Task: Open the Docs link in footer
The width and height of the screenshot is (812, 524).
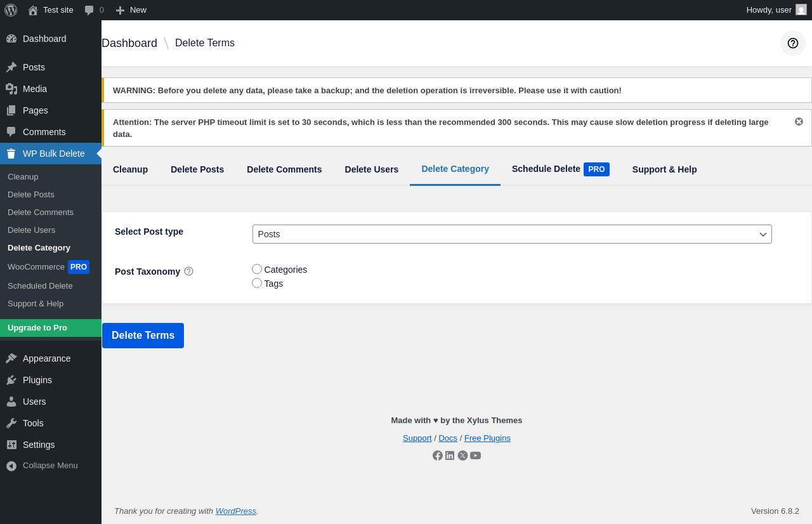Action: pos(448,438)
